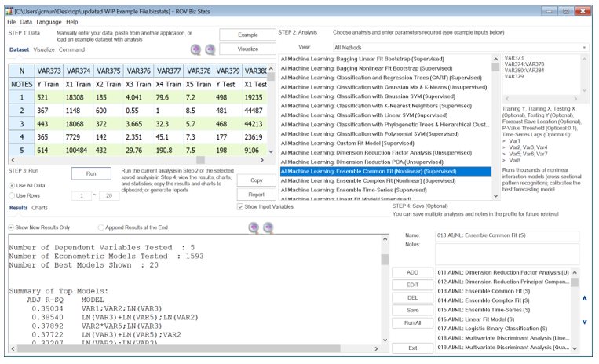Click the Save button
This screenshot has height=364, width=599.
point(413,310)
